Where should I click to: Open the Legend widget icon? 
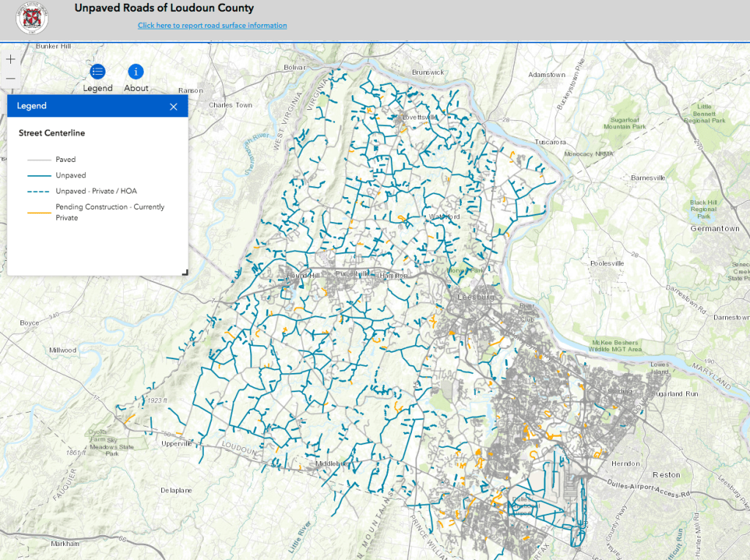(98, 72)
